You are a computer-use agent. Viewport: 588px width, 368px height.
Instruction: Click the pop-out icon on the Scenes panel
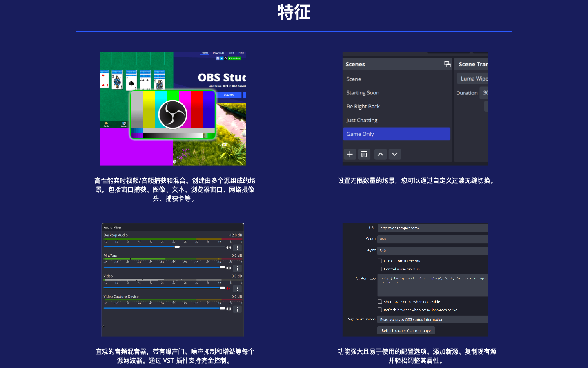[447, 64]
